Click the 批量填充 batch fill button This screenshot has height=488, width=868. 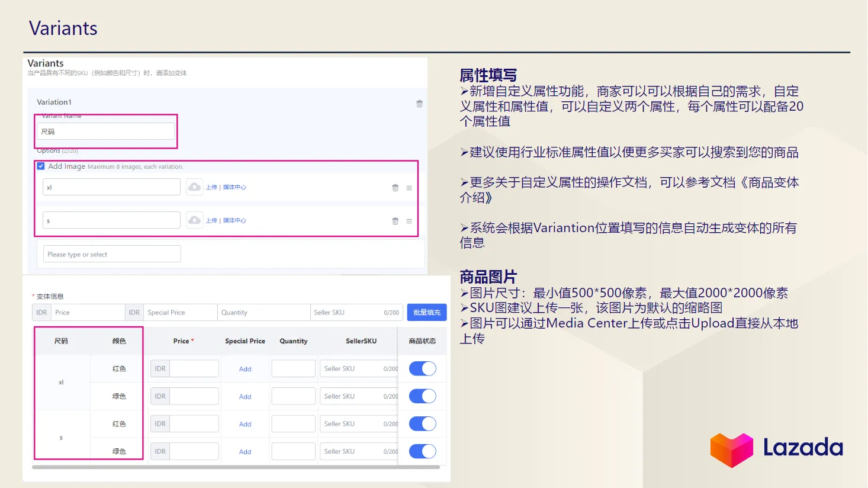coord(426,312)
